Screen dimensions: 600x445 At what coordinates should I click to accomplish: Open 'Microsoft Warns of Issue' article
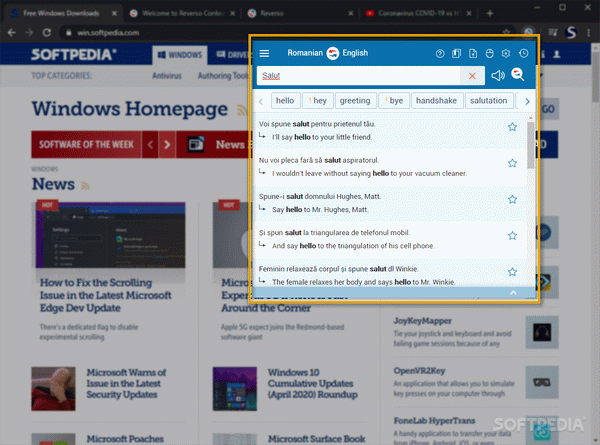126,383
